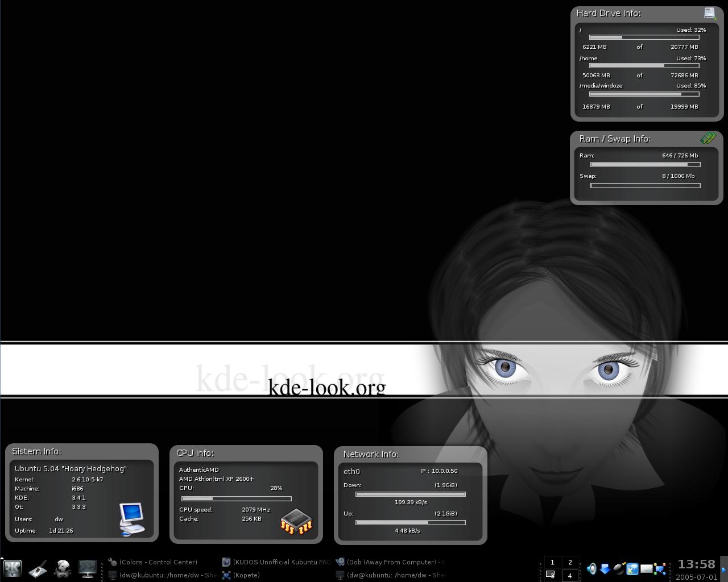Click the text Ubuntu 5.04 "Hoary Hedgehog"
Viewport: 728px width, 582px height.
(71, 469)
